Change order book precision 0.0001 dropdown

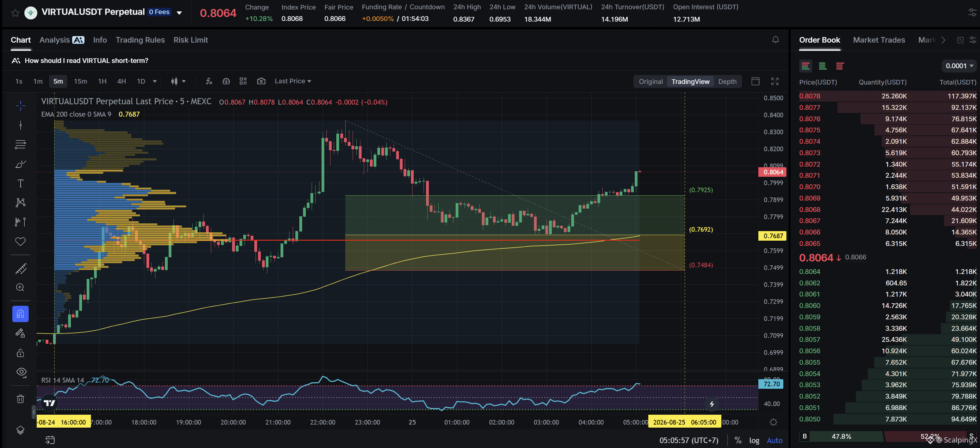(959, 66)
